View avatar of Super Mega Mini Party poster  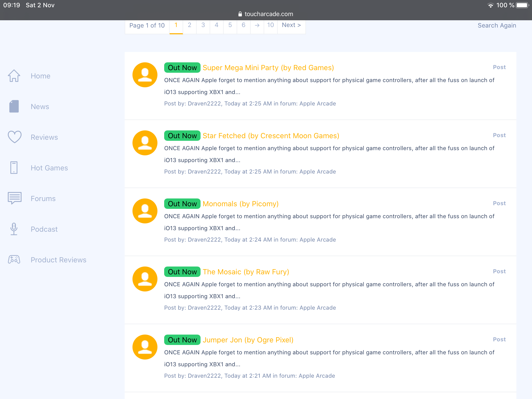(145, 75)
